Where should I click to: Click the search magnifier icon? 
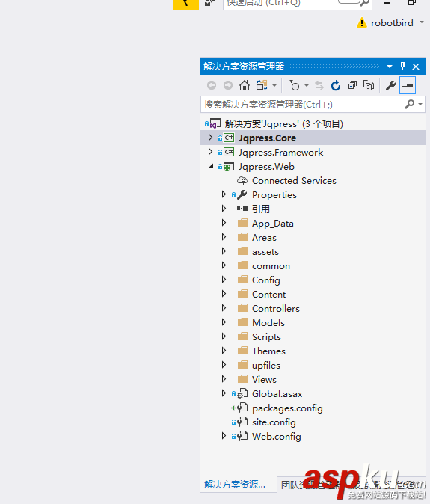tap(409, 104)
